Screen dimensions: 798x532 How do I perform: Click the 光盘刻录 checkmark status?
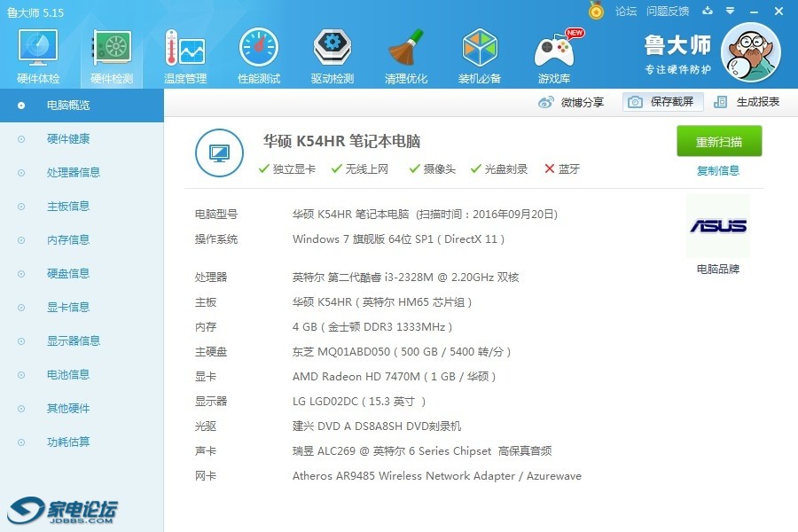click(x=499, y=169)
